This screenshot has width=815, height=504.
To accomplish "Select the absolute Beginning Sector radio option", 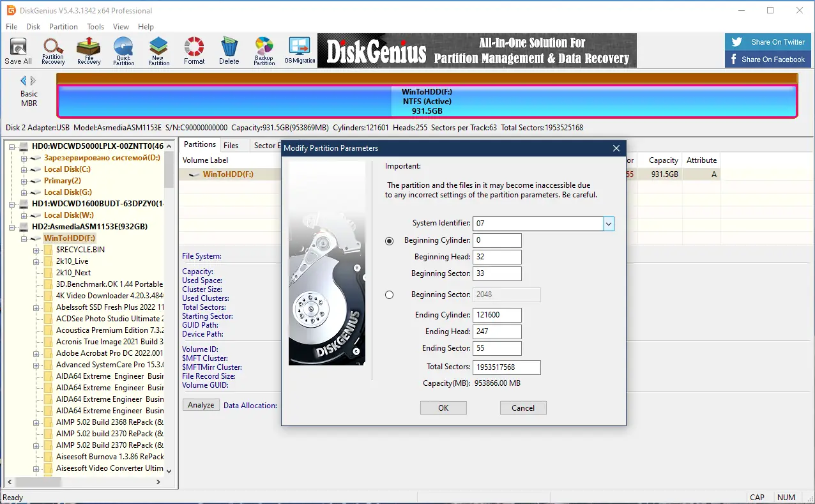I will pos(390,295).
